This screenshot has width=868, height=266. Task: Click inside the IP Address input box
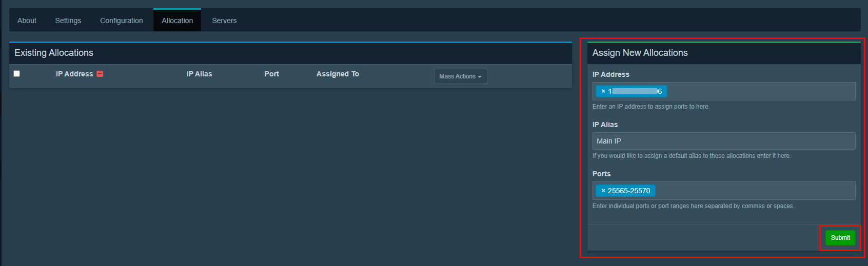pyautogui.click(x=759, y=91)
